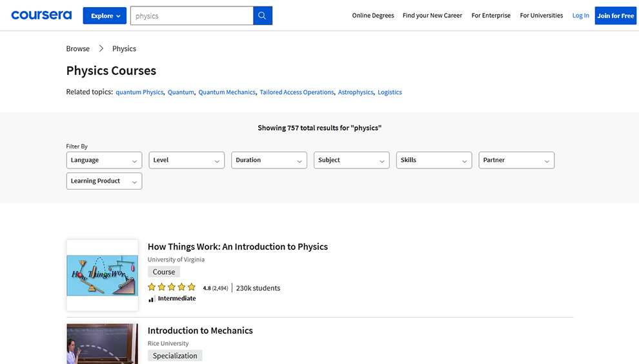Click the Physics Courses heading

111,70
